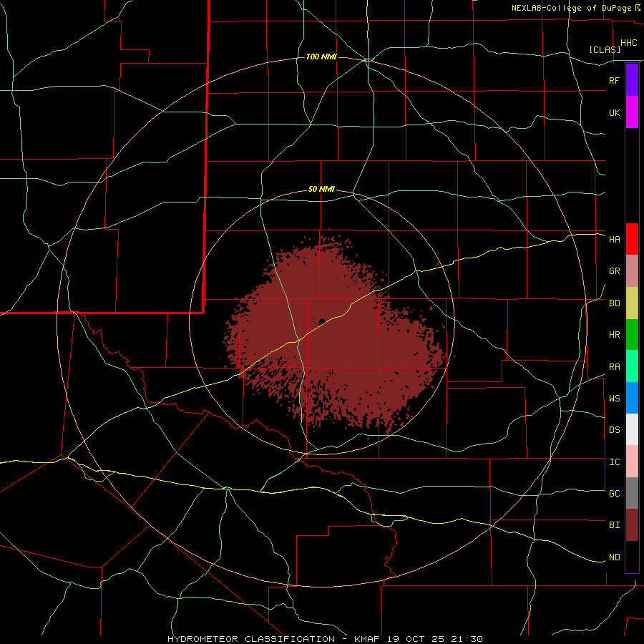Click the ND legend label
The height and width of the screenshot is (644, 644).
[x=615, y=557]
